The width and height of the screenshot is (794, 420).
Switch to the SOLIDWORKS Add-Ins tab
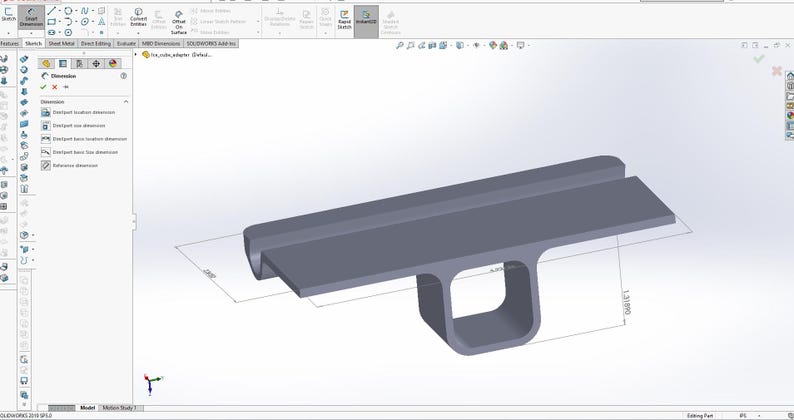211,44
